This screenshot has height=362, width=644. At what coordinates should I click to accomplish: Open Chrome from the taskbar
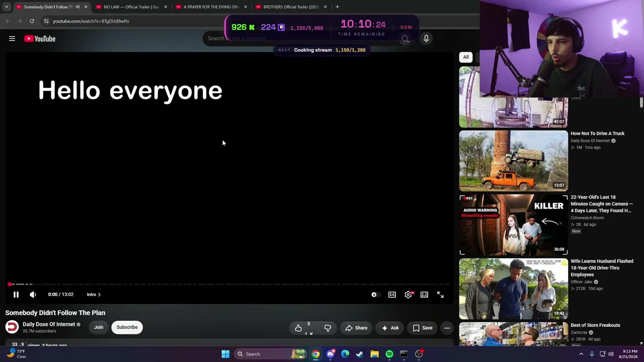(x=315, y=354)
